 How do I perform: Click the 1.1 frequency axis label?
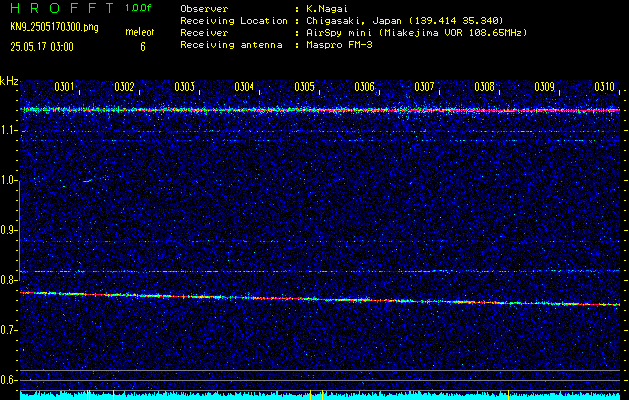click(x=7, y=131)
